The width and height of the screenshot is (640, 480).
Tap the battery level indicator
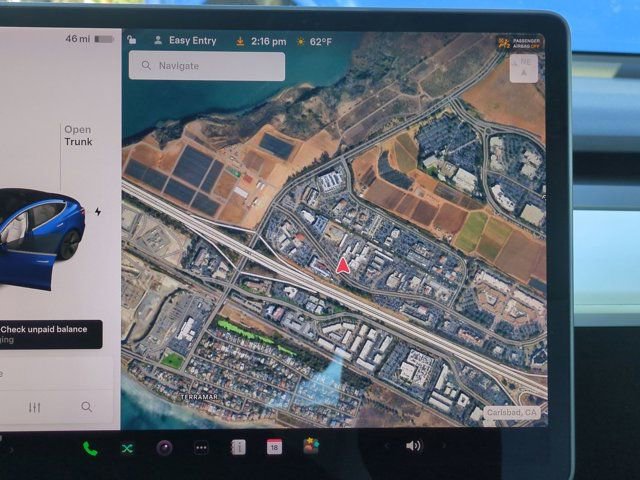pyautogui.click(x=104, y=39)
